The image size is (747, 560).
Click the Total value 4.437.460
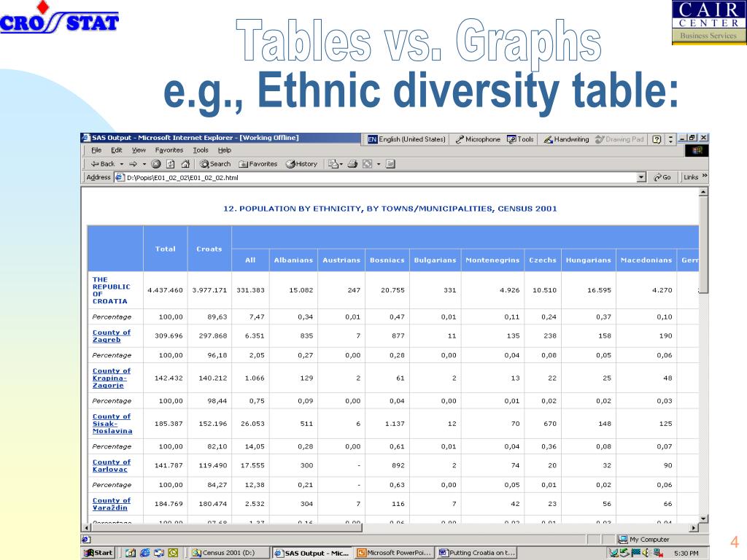165,290
